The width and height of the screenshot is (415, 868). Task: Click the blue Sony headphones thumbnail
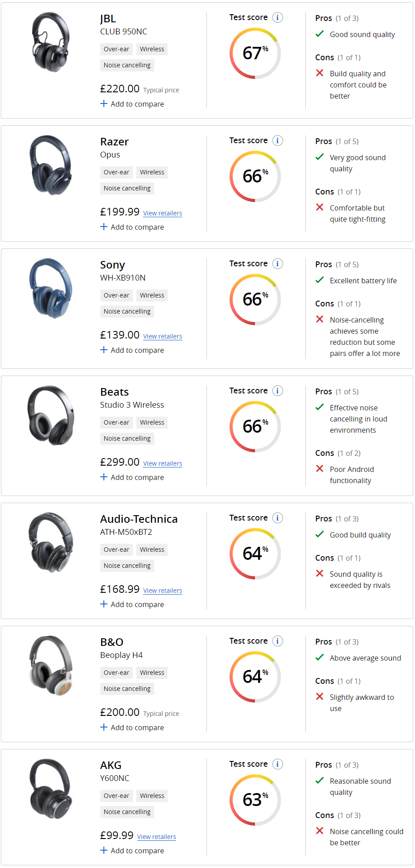[51, 288]
